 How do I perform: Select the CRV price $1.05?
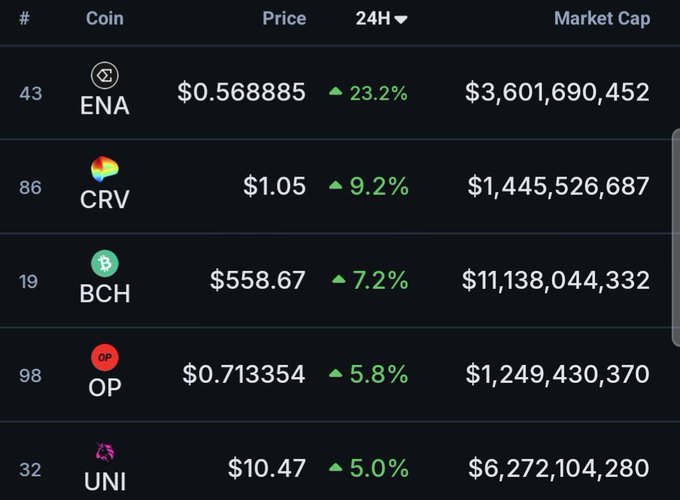click(x=274, y=186)
